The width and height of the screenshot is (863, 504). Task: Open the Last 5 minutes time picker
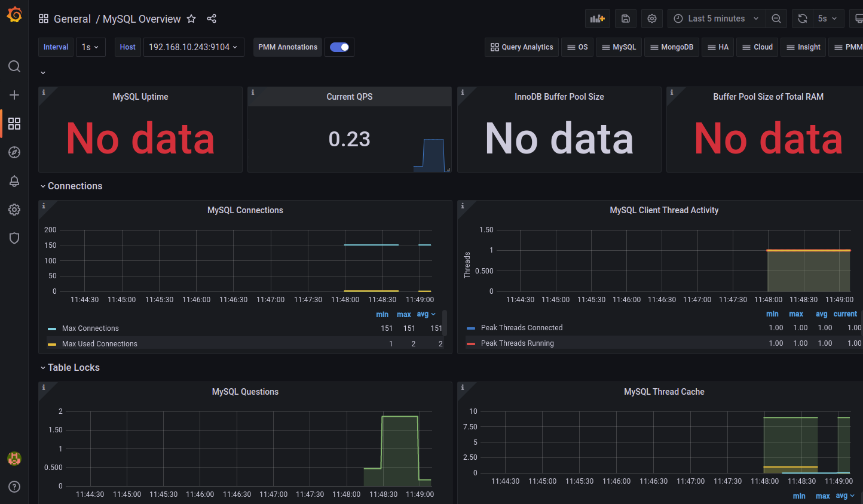pos(717,19)
